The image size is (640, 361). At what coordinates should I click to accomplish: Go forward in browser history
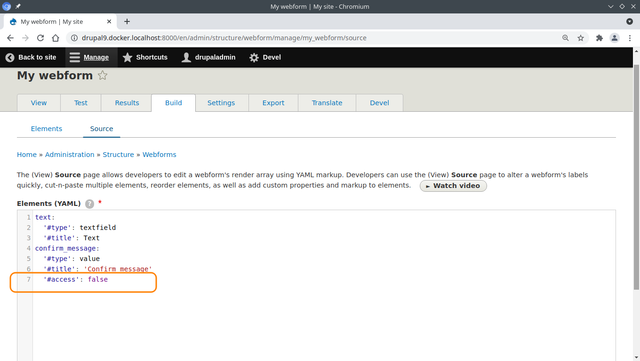[25, 38]
